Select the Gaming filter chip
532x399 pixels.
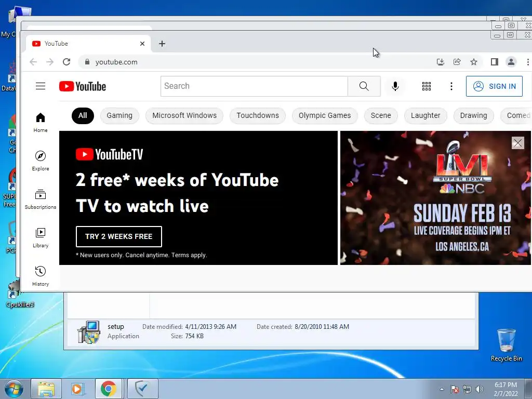(119, 116)
